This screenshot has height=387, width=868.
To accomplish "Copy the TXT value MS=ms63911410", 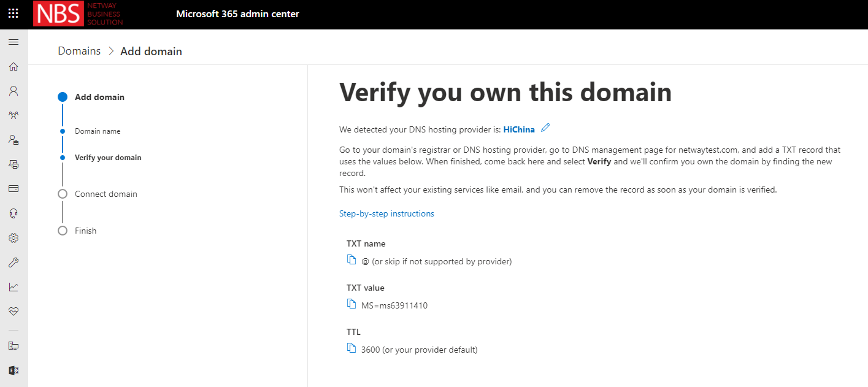I will (351, 304).
